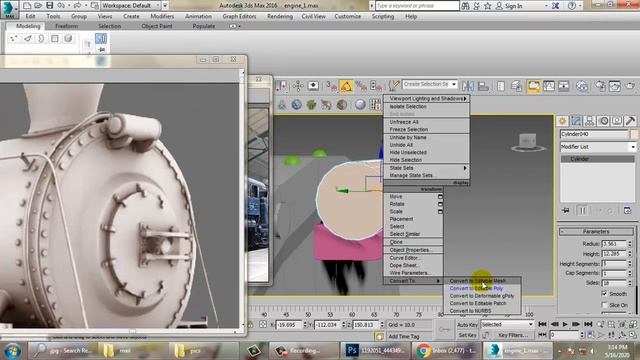Open the 3ds Max application menu logo
The image size is (640, 360).
point(9,9)
